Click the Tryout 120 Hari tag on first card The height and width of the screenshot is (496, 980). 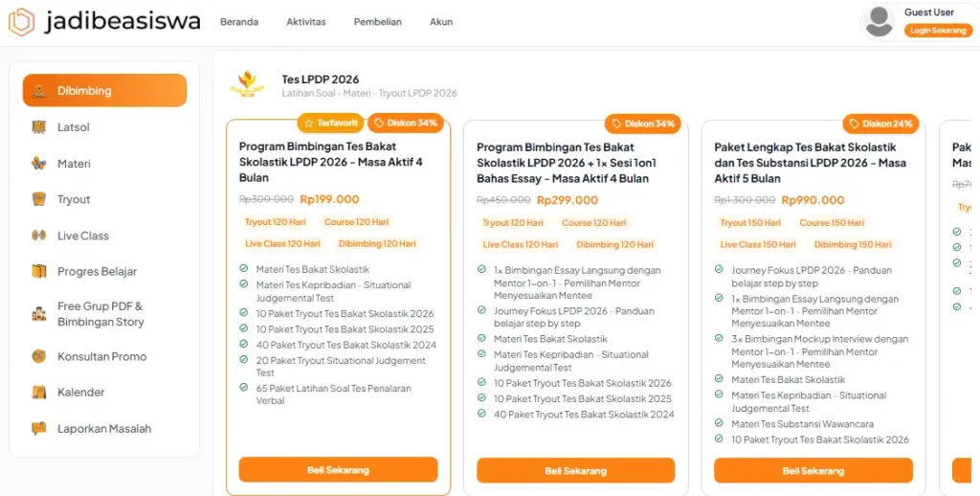(x=275, y=222)
